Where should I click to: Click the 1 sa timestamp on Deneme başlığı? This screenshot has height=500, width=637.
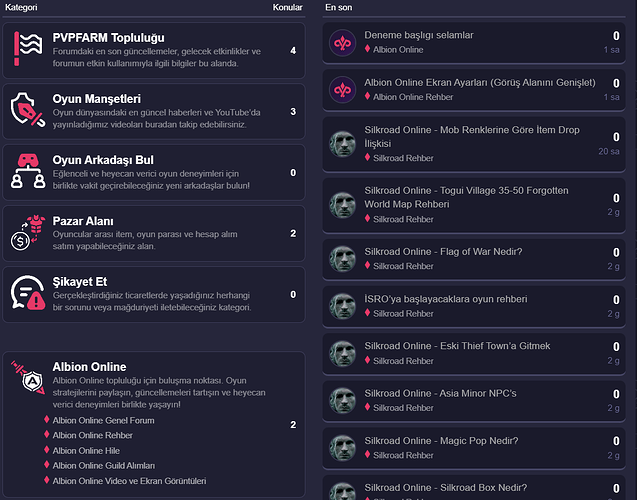[x=611, y=50]
